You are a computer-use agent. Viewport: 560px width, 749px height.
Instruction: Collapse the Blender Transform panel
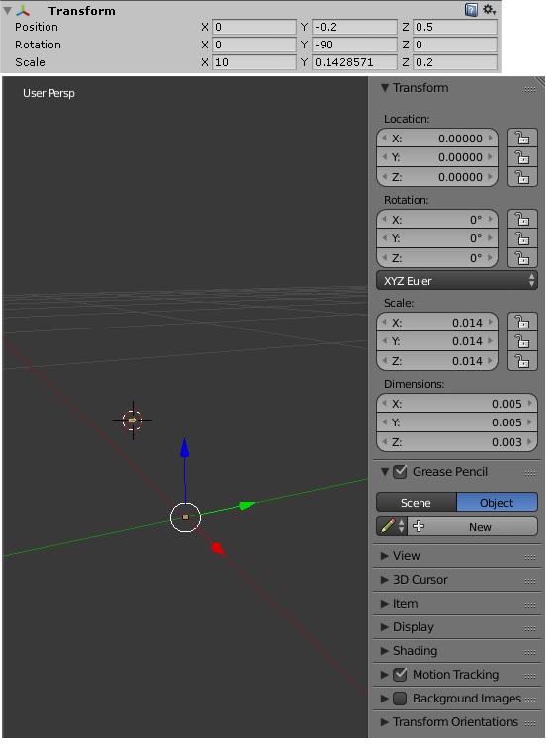pyautogui.click(x=385, y=88)
